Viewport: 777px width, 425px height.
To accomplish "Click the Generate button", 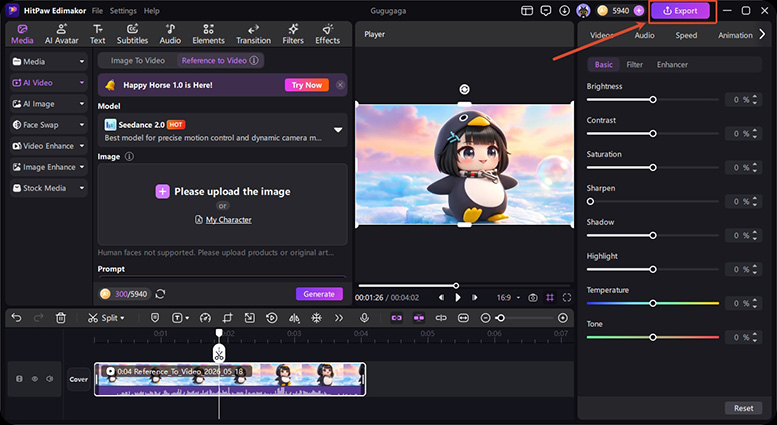I will click(x=319, y=294).
